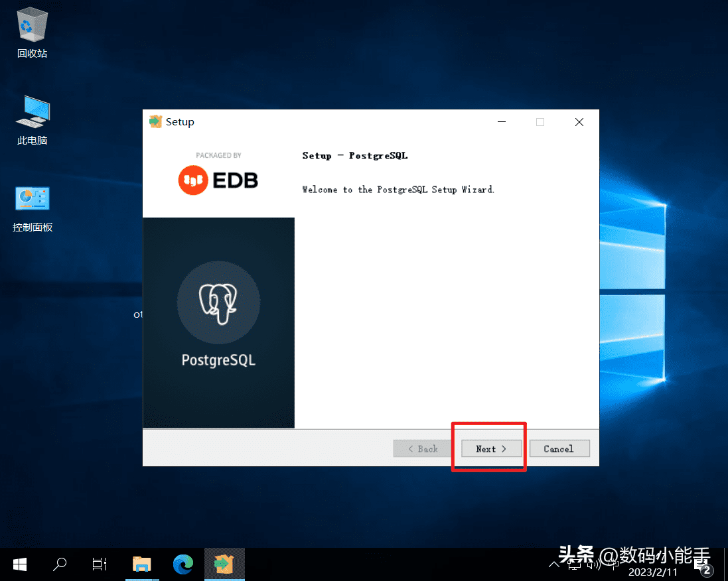Open Microsoft Edge from the taskbar
Image resolution: width=728 pixels, height=581 pixels.
[182, 564]
